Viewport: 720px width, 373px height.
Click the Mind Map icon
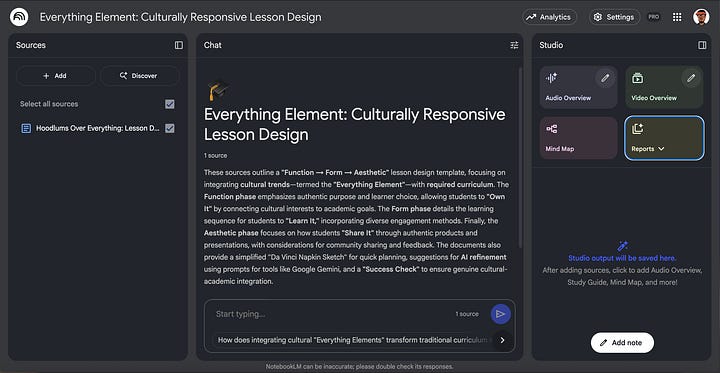coord(551,129)
